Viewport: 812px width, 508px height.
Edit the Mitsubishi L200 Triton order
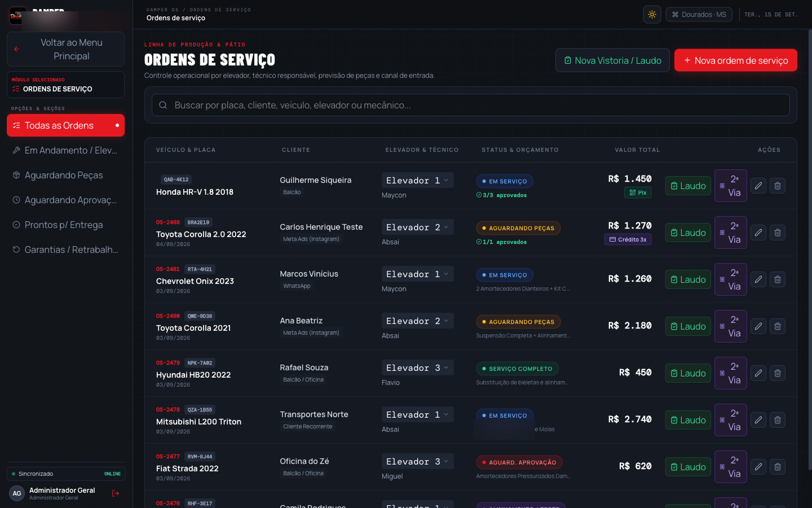click(x=758, y=420)
